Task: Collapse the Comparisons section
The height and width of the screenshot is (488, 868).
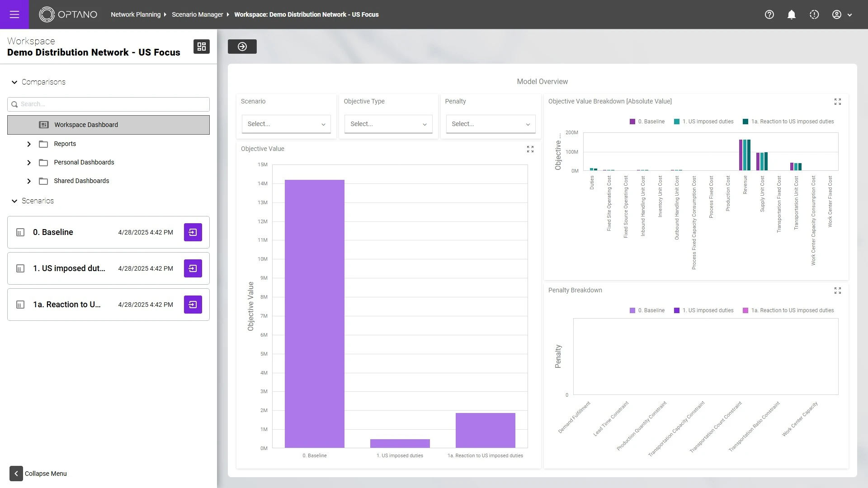Action: 14,82
